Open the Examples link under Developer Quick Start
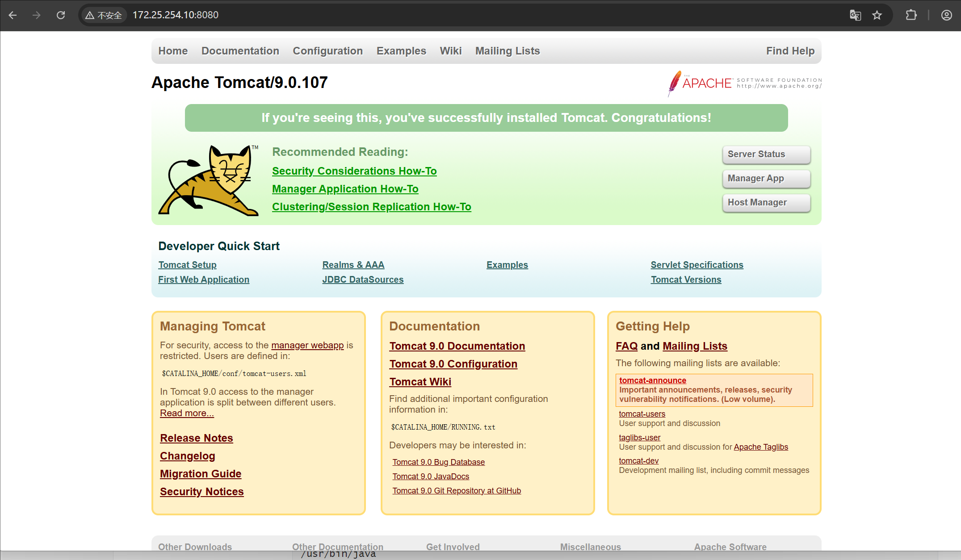 pos(507,265)
